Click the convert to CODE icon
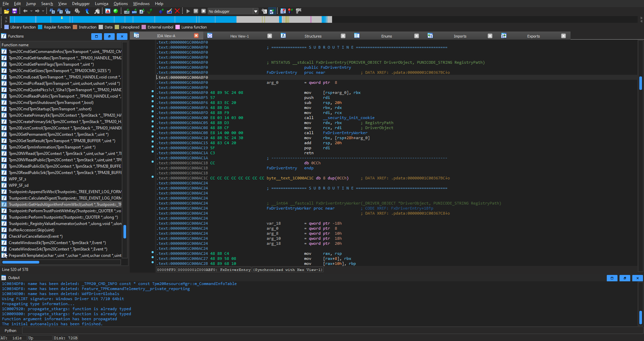This screenshot has height=341, width=644. click(x=126, y=11)
